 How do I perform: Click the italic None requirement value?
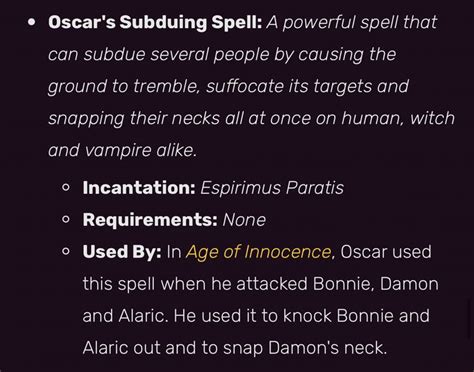(x=244, y=220)
